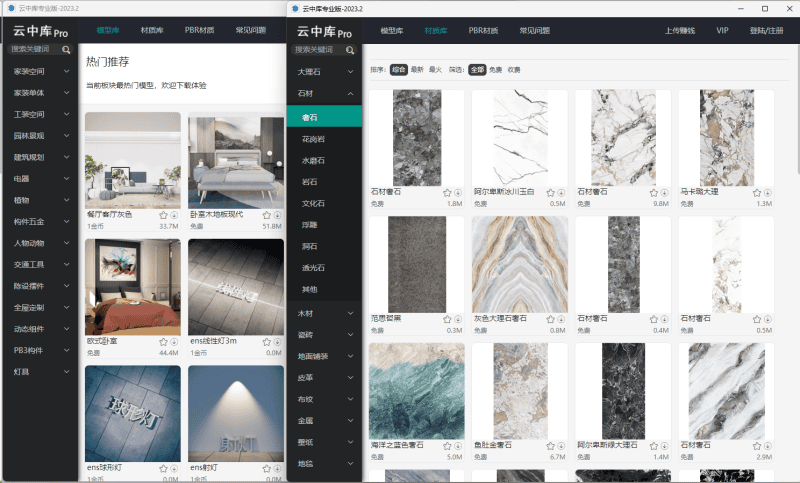Star the 1.3M marble material card
The width and height of the screenshot is (800, 483).
[757, 193]
